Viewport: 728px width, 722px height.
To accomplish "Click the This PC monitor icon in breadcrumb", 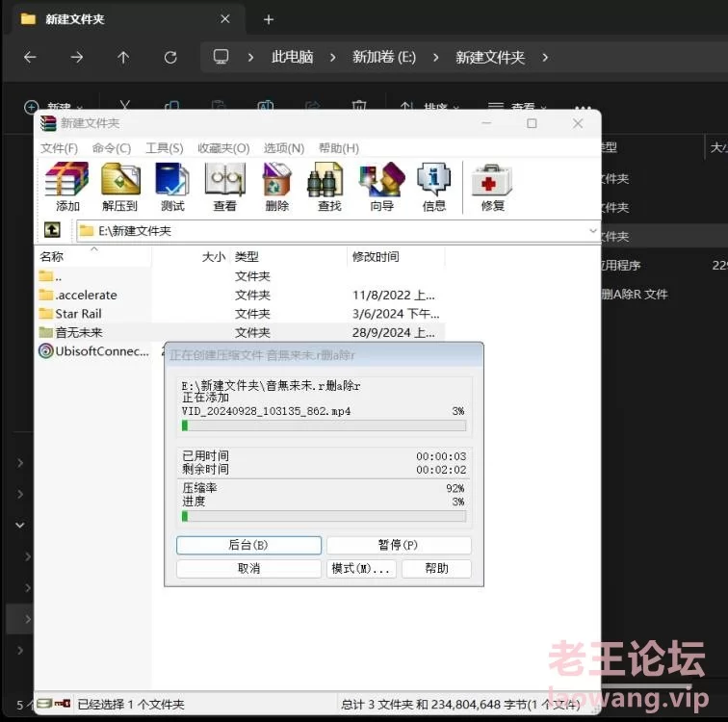I will 221,57.
